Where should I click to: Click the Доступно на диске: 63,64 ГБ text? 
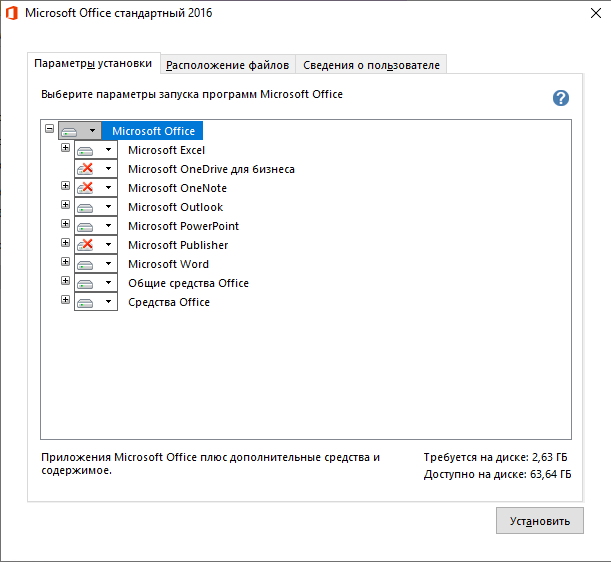[x=498, y=474]
